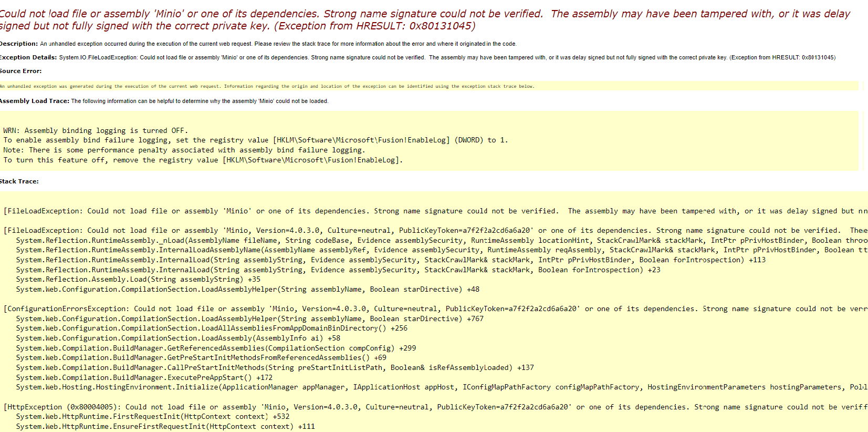
Task: Click the '[ConfigurationErrorsException:' stack line
Action: point(435,309)
